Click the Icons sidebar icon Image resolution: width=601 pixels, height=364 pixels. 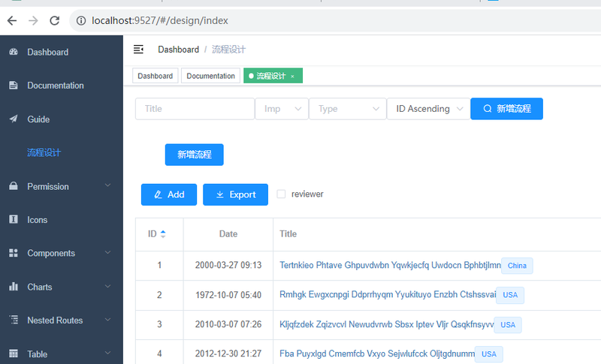[14, 219]
